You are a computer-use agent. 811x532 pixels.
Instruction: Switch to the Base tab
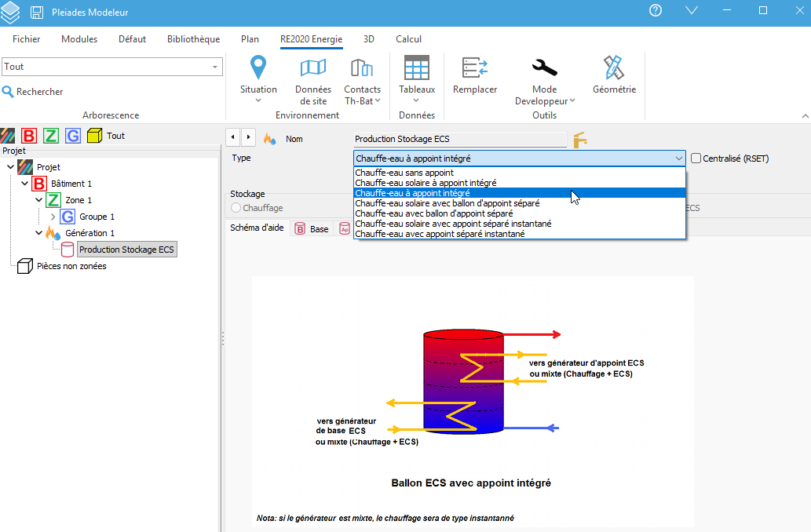(x=312, y=228)
